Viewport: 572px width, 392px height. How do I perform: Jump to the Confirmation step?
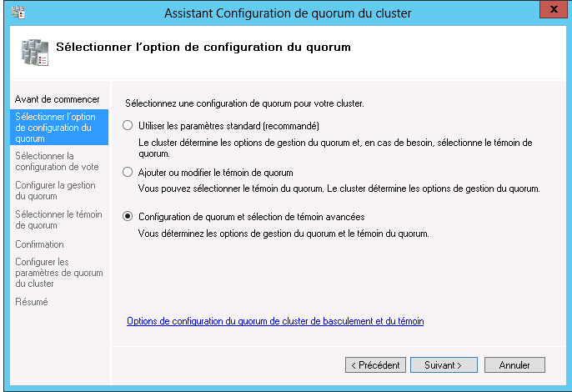coord(39,244)
